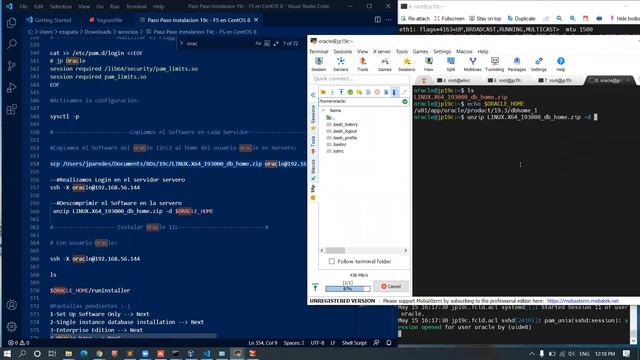Image resolution: width=640 pixels, height=360 pixels.
Task: Click Duplicate in the background terminal window
Action: pos(521,18)
